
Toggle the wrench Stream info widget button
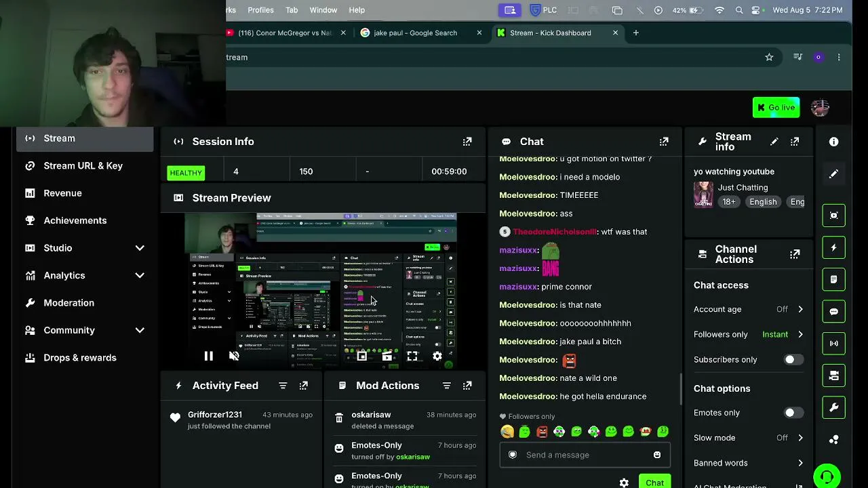[834, 407]
